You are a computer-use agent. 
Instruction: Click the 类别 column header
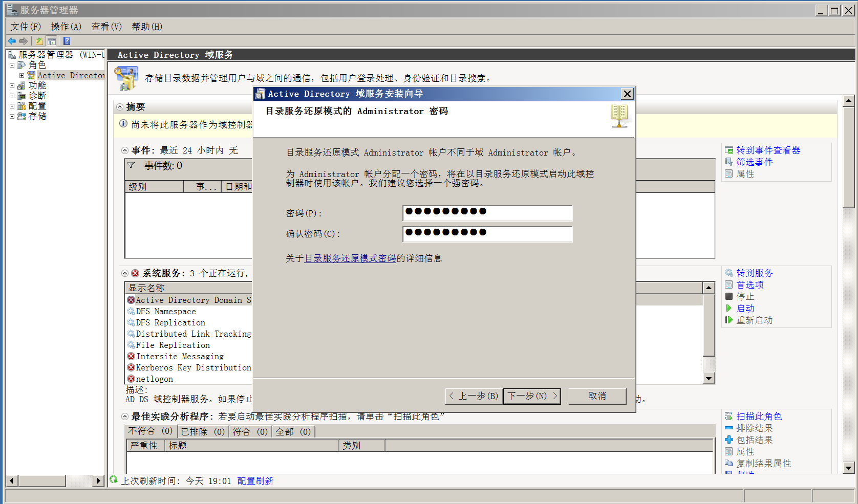[x=362, y=446]
